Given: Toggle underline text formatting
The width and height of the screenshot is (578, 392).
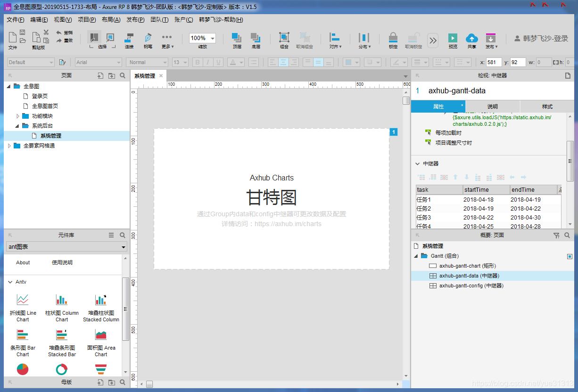Looking at the screenshot, I should pos(218,62).
